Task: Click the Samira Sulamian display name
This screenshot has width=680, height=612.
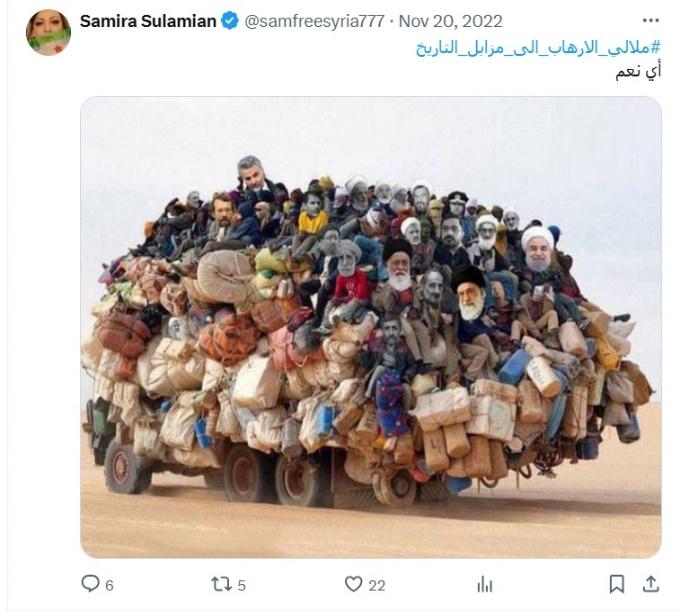Action: point(148,21)
